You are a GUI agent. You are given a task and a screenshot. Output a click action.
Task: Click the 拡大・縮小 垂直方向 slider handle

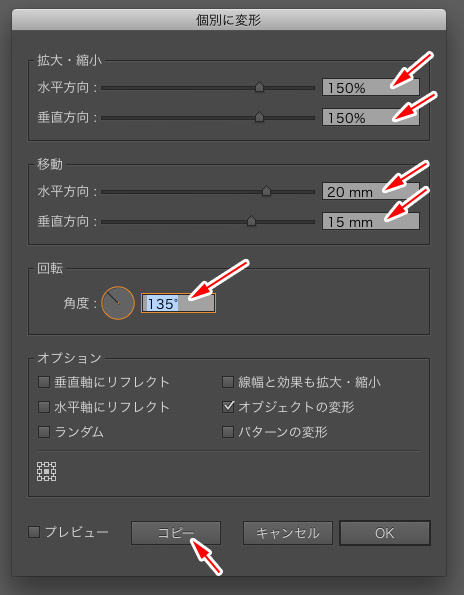click(x=259, y=116)
